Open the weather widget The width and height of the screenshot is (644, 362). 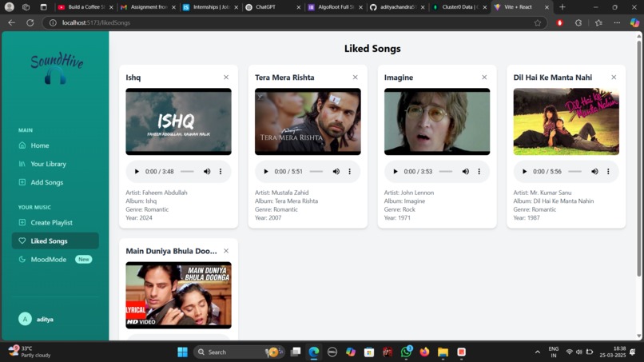tap(30, 352)
